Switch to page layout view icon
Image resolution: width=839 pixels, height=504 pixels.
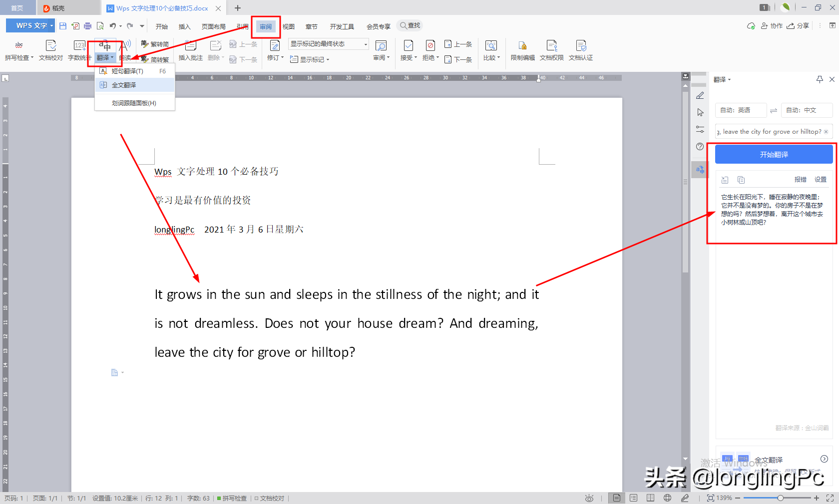click(x=617, y=498)
